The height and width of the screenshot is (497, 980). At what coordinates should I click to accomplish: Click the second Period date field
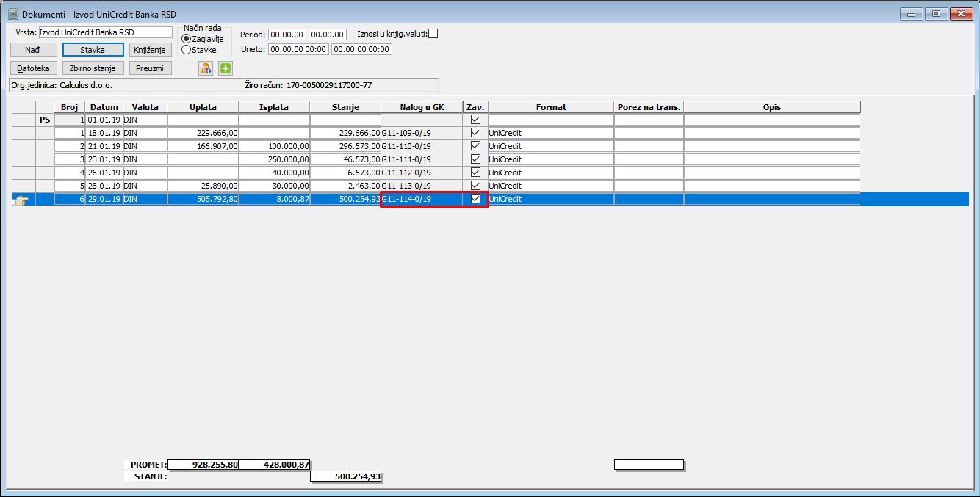[x=328, y=35]
